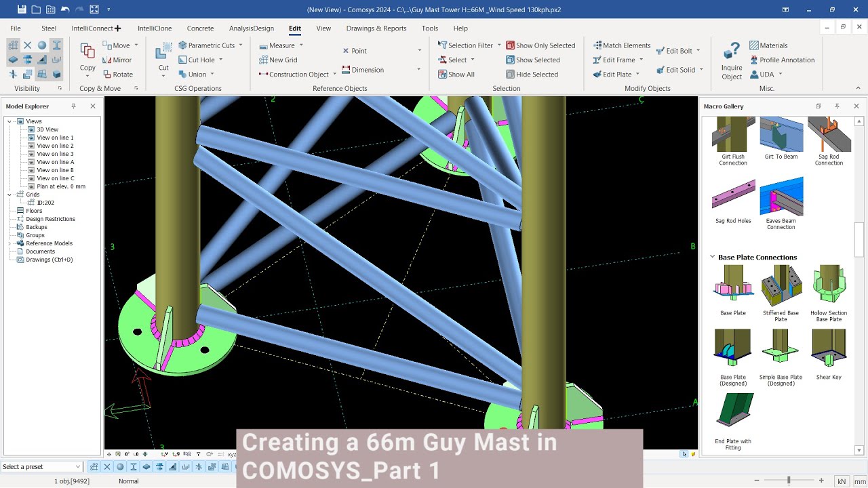
Task: Toggle the I-beam profile visibility icon in ribbon
Action: coord(57,45)
